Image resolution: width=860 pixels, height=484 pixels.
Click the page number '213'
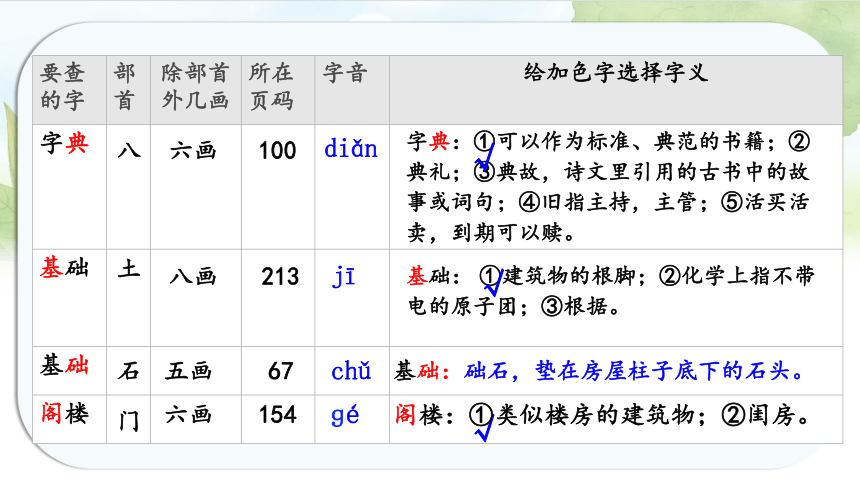click(280, 277)
